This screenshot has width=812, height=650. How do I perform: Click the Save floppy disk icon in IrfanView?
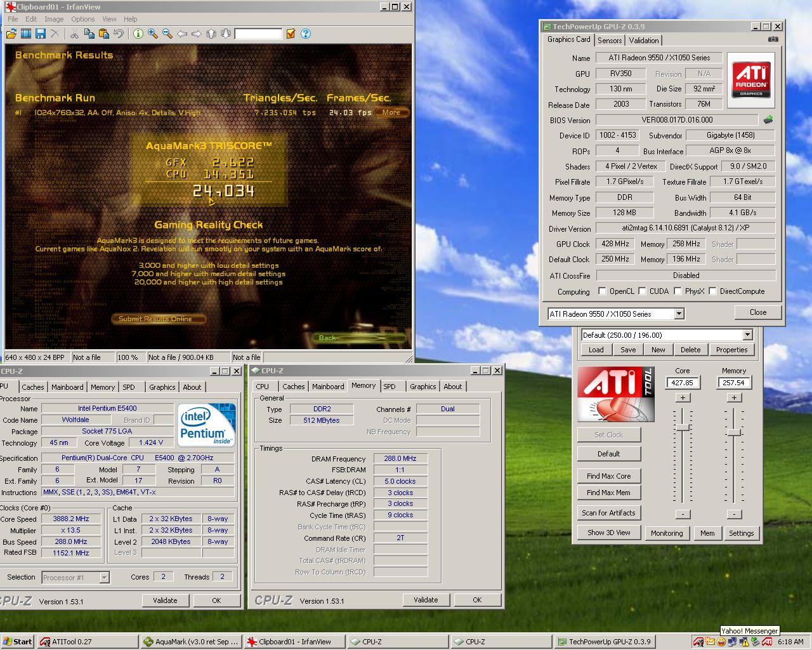tap(41, 34)
